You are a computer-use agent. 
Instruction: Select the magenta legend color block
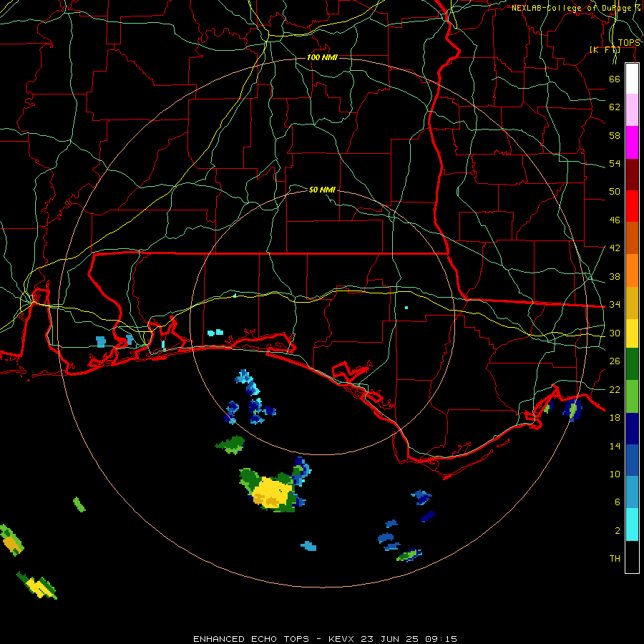click(632, 142)
